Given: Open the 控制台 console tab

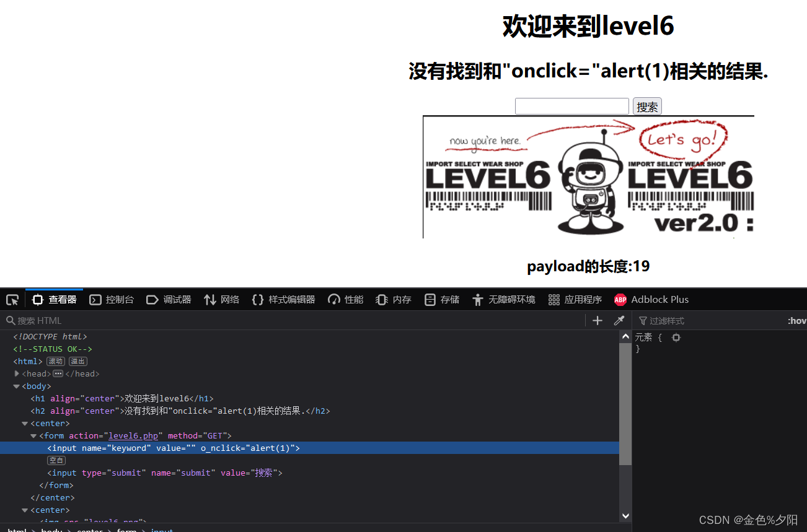Looking at the screenshot, I should click(112, 300).
